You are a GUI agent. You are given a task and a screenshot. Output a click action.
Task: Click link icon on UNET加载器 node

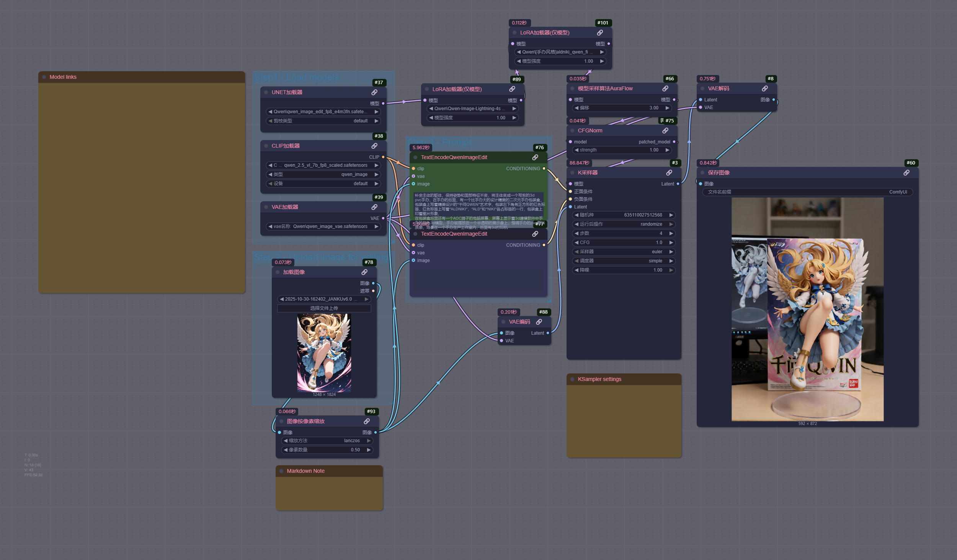[x=374, y=92]
